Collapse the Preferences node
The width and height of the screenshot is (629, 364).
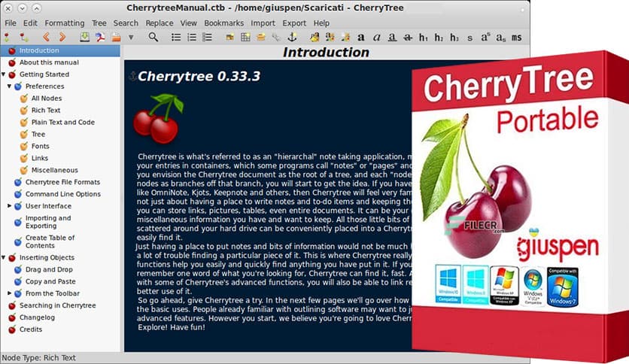point(9,86)
